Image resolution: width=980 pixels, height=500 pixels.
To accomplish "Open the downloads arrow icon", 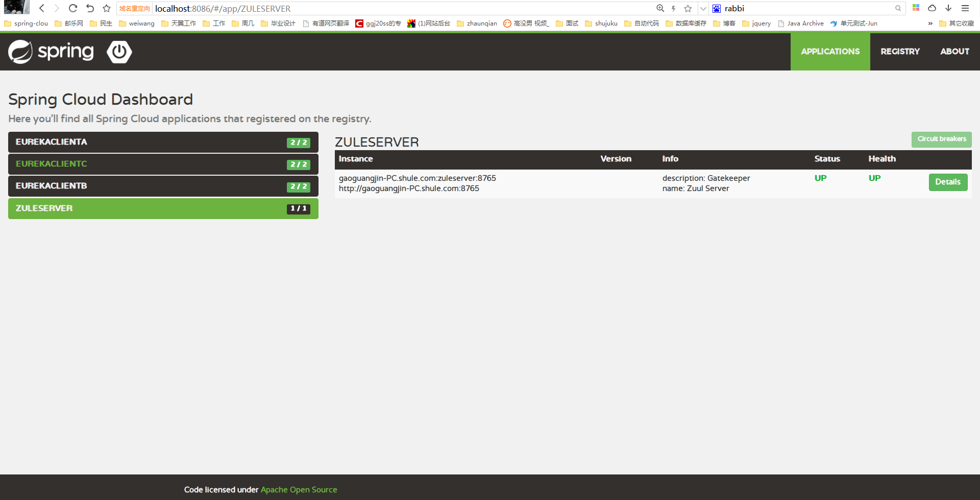I will 948,8.
